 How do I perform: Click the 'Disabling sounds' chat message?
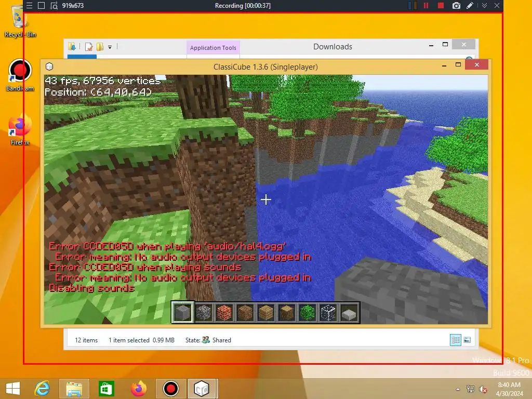[92, 288]
